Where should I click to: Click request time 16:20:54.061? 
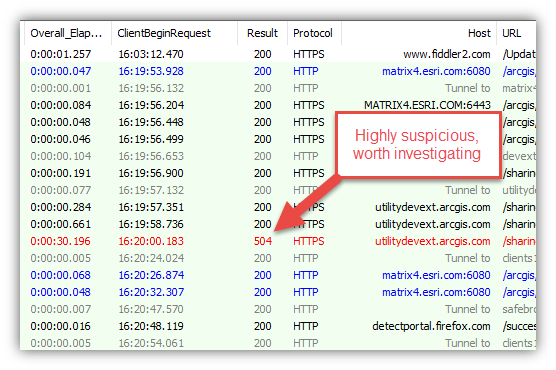(x=151, y=343)
